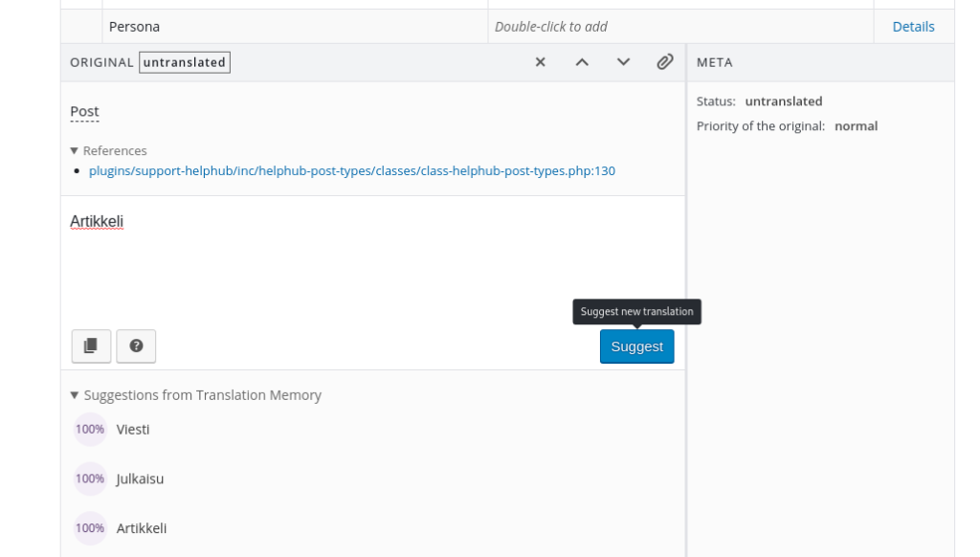Click the Status untranslated meta line
Screen dimensions: 980x557
tap(759, 101)
